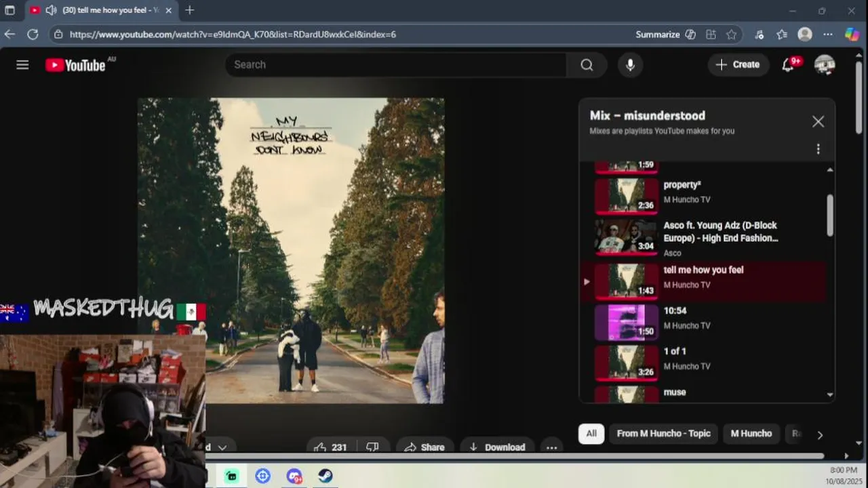Screen dimensions: 868x488
Task: Open YouTube notifications bell
Action: pos(788,64)
